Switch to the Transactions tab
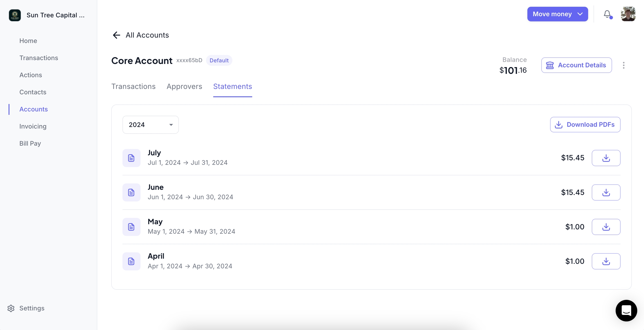The width and height of the screenshot is (644, 330). (x=133, y=86)
